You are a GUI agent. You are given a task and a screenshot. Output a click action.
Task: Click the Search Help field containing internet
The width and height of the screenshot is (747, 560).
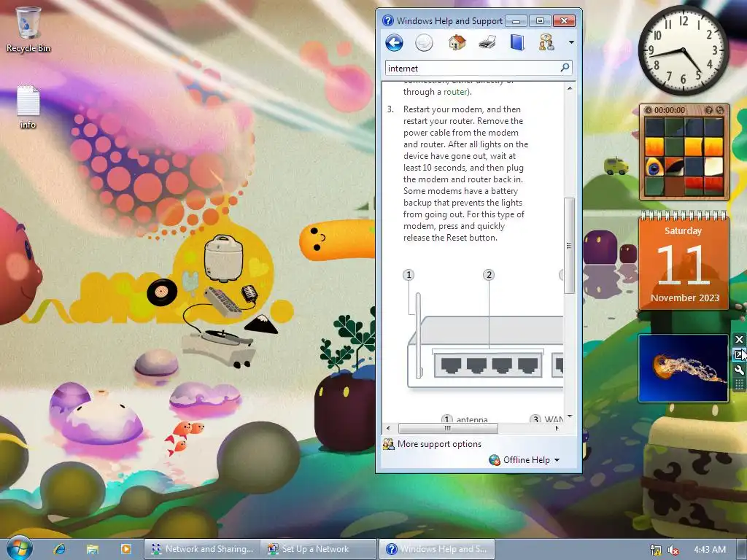(x=472, y=68)
